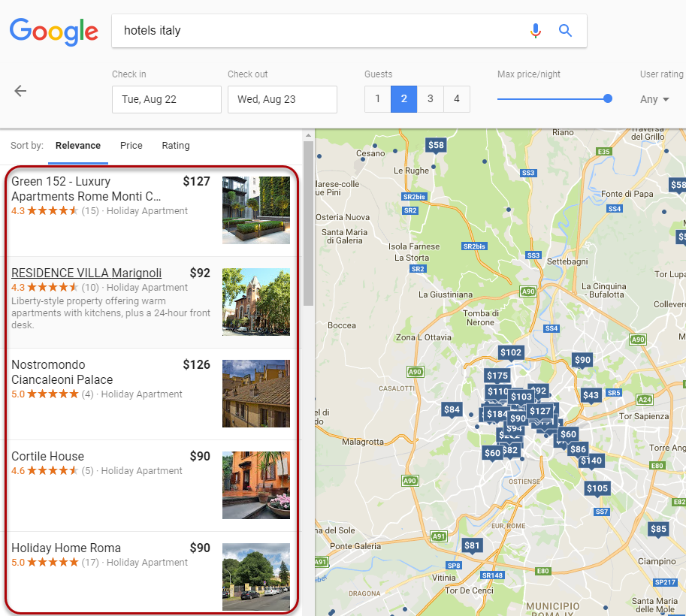Click the scrollbar up arrow
The width and height of the screenshot is (686, 616).
click(309, 135)
